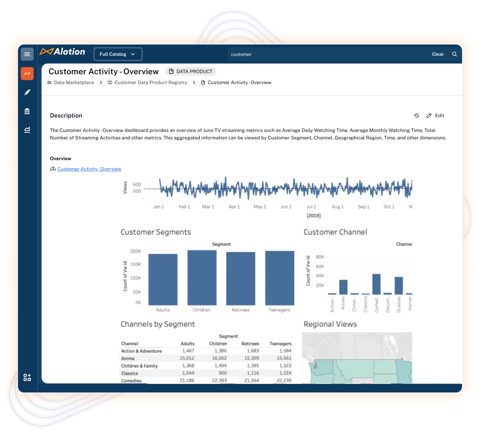Click the Views line chart

pos(285,188)
